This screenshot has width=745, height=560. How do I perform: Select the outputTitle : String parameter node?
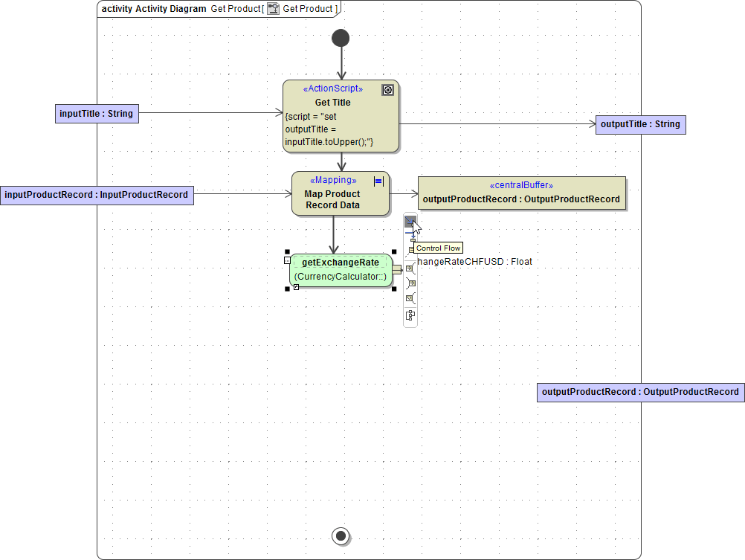tap(640, 124)
